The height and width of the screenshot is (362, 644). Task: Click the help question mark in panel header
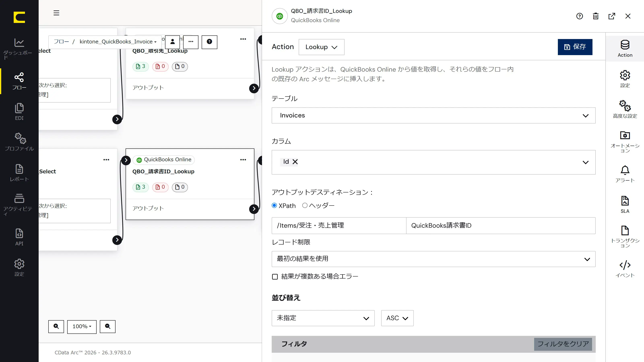coord(580,16)
